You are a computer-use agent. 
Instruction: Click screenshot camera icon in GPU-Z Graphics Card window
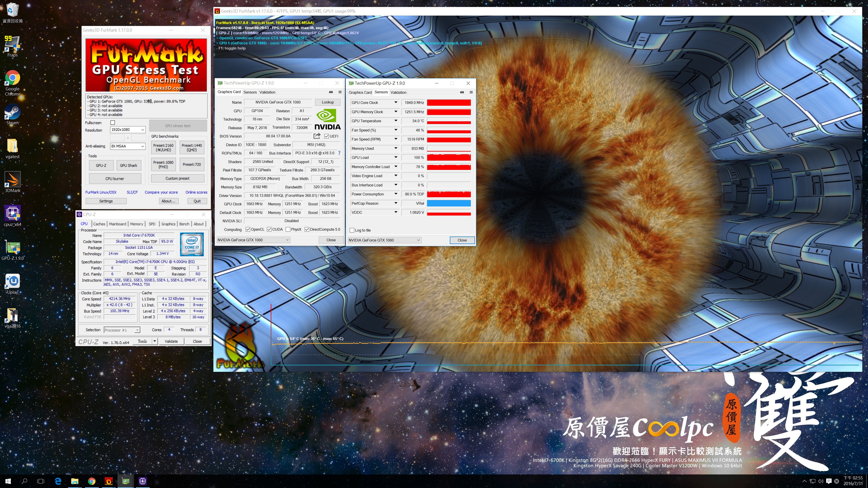[331, 92]
